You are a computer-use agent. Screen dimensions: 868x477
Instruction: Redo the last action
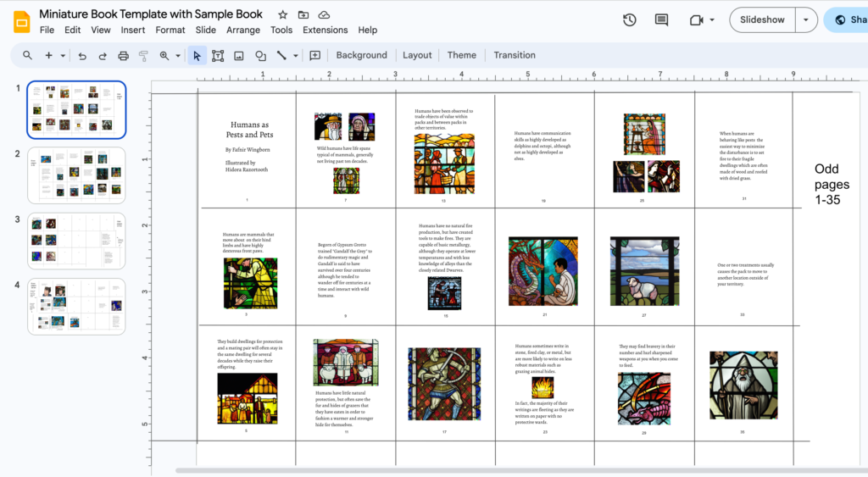click(103, 55)
